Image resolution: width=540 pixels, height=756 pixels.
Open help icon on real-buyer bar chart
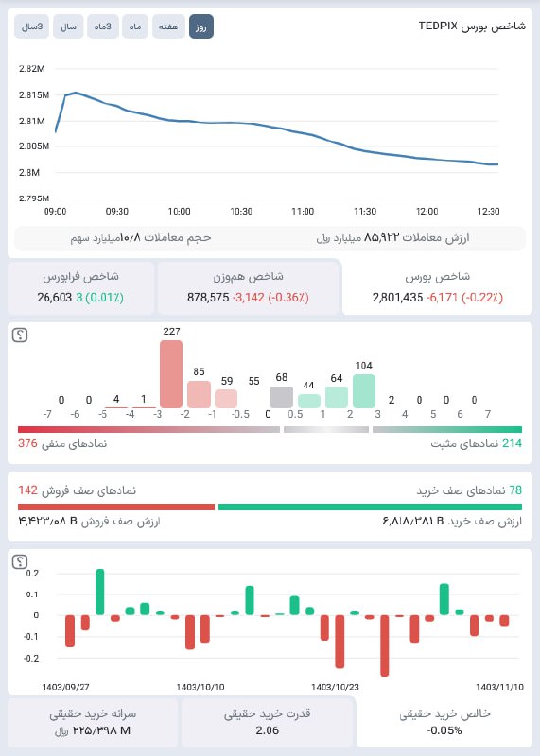coord(20,561)
